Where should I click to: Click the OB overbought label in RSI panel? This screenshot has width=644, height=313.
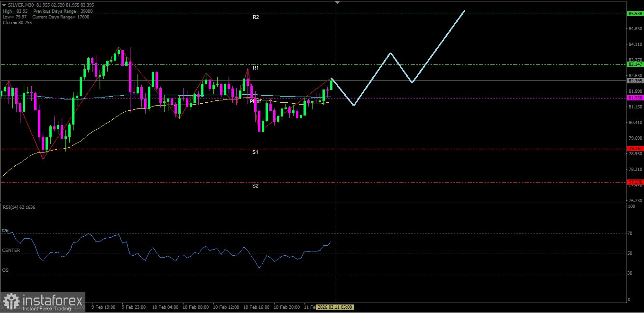(5, 231)
